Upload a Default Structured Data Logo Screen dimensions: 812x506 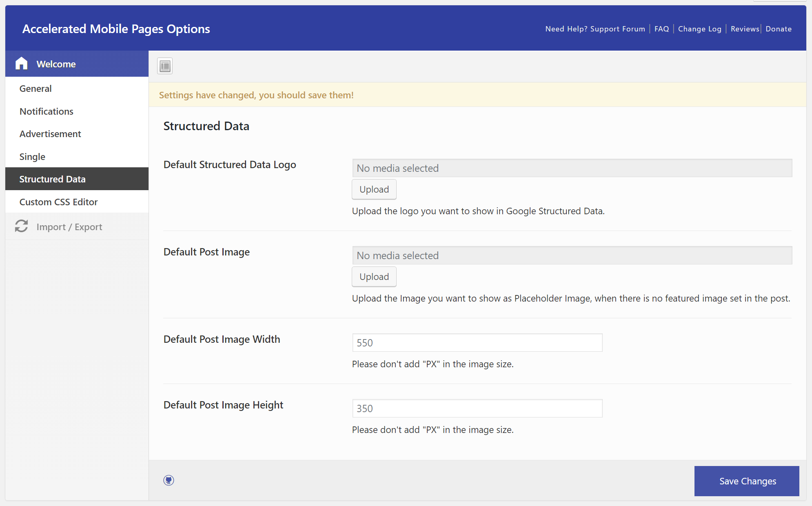pos(374,189)
